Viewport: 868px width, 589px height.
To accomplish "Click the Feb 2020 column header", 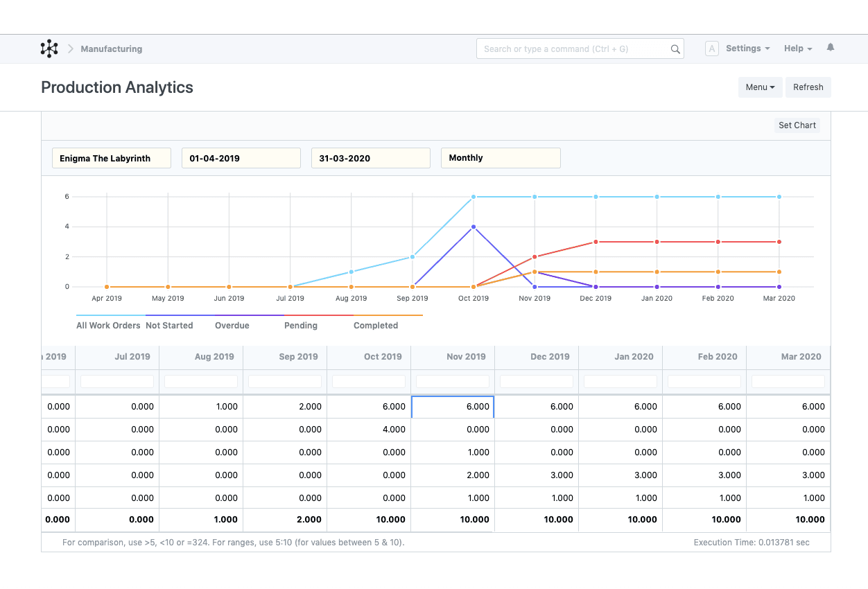I will coord(704,357).
